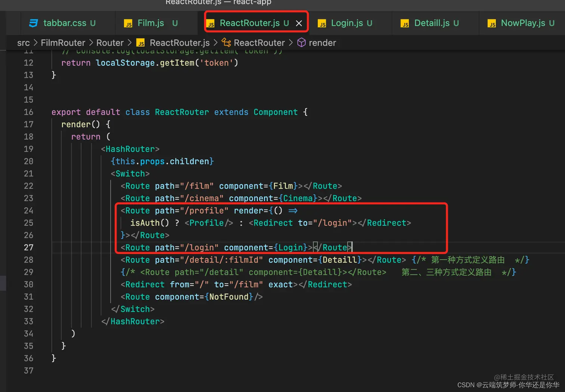The width and height of the screenshot is (565, 392).
Task: Click line number 27 in the gutter
Action: (x=28, y=248)
